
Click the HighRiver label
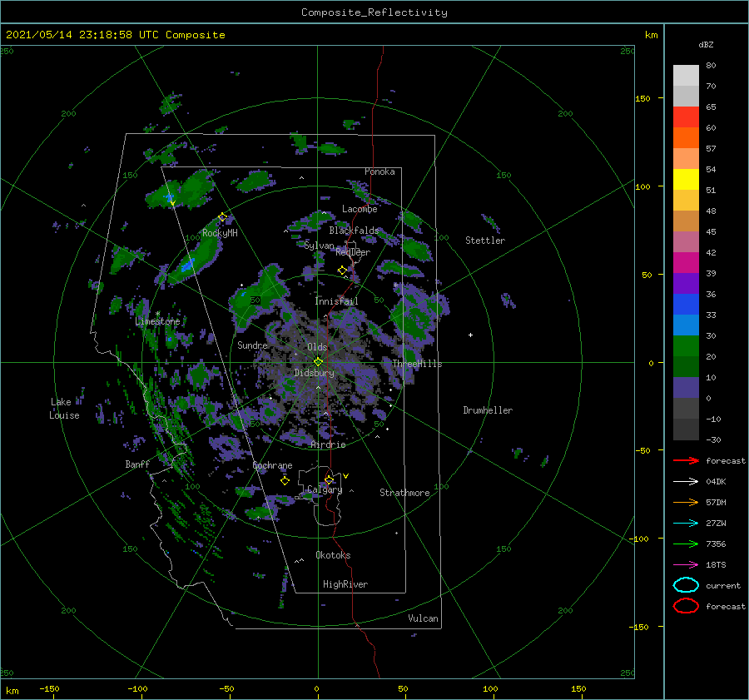click(345, 584)
